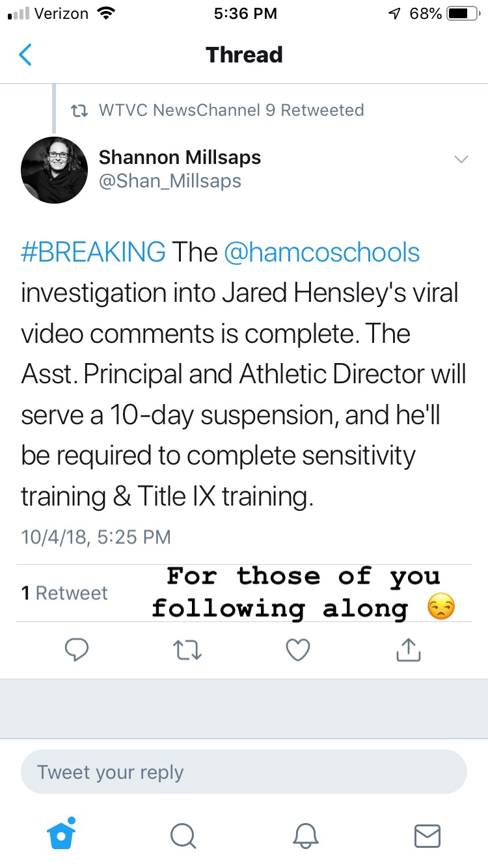Retweet this tweet using the retweet icon
This screenshot has width=488, height=868.
pyautogui.click(x=188, y=650)
